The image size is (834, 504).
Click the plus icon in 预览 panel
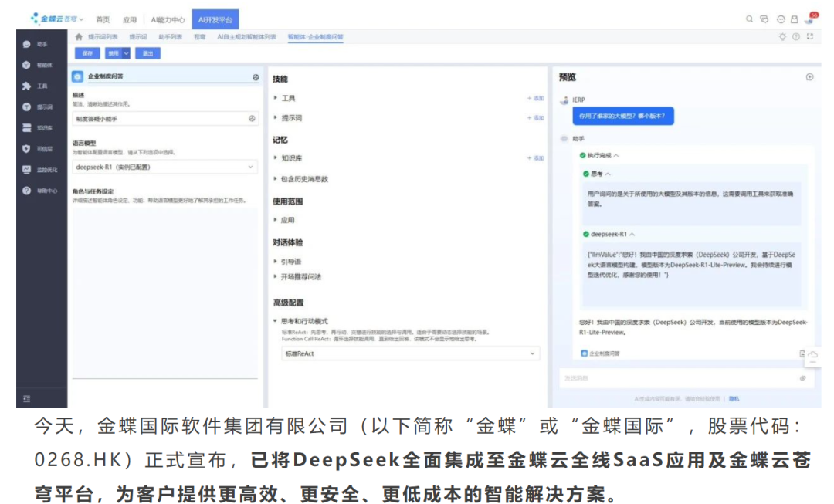click(x=809, y=77)
